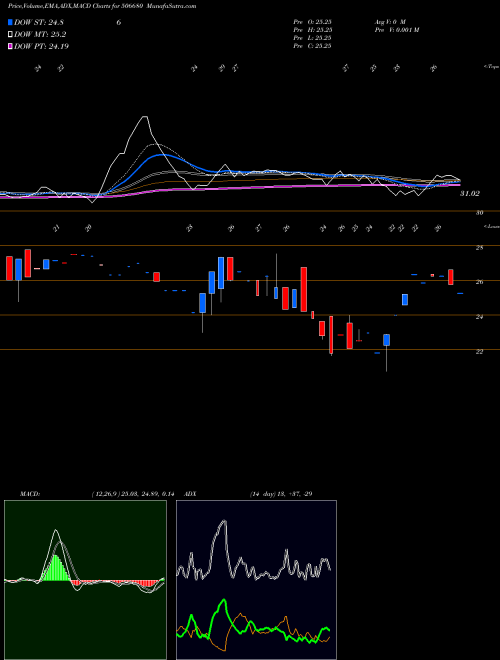This screenshot has width=500, height=660.
Task: Click the green MACD histogram peak
Action: tap(56, 567)
